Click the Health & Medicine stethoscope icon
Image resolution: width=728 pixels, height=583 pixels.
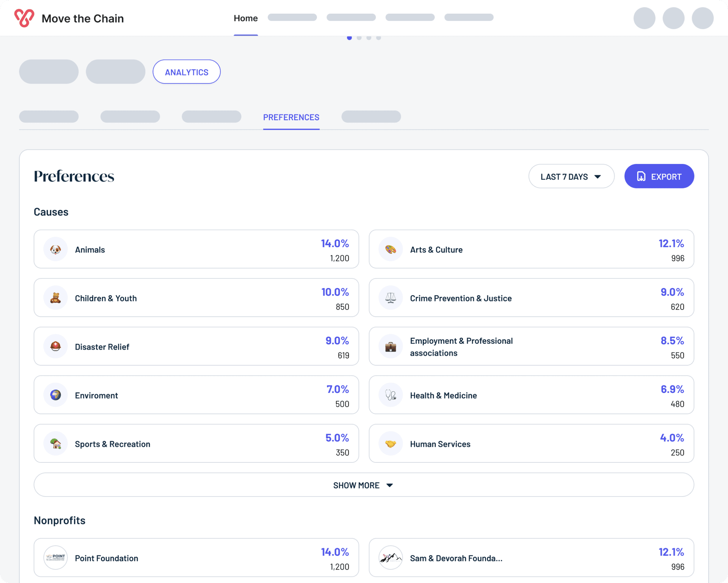(x=391, y=395)
